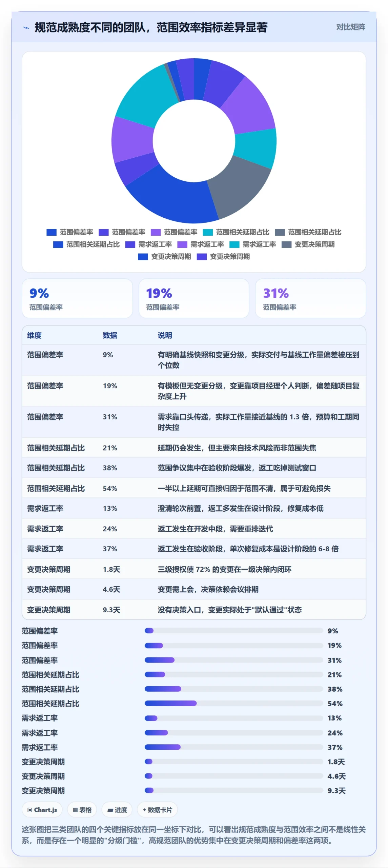Click the description starting 返工发生在验收阶段

(x=248, y=549)
